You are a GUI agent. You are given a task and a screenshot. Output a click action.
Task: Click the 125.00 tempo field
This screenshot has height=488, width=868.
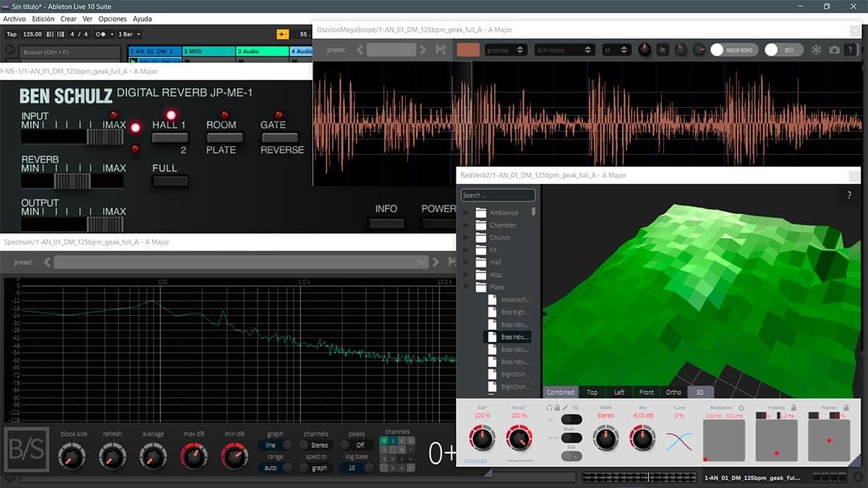(x=33, y=34)
